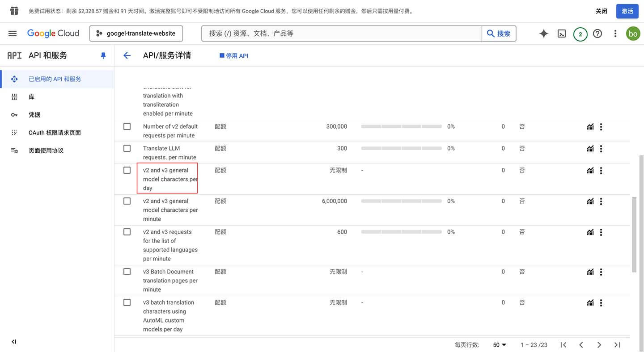Click the 6,000,000 quota value
The height and width of the screenshot is (352, 644).
coord(335,201)
